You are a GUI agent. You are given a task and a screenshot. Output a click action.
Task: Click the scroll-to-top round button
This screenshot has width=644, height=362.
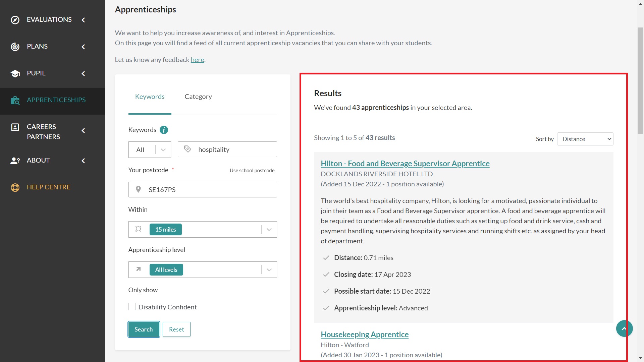point(624,328)
